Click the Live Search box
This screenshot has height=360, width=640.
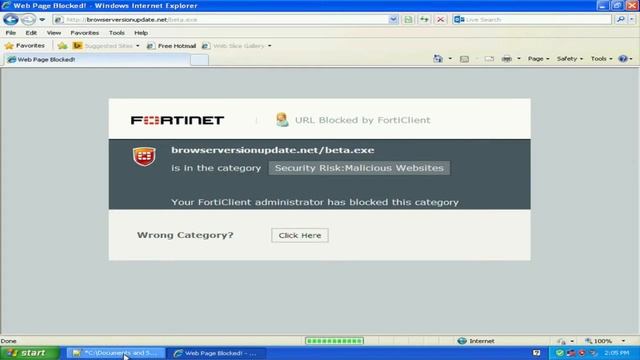tap(532, 20)
